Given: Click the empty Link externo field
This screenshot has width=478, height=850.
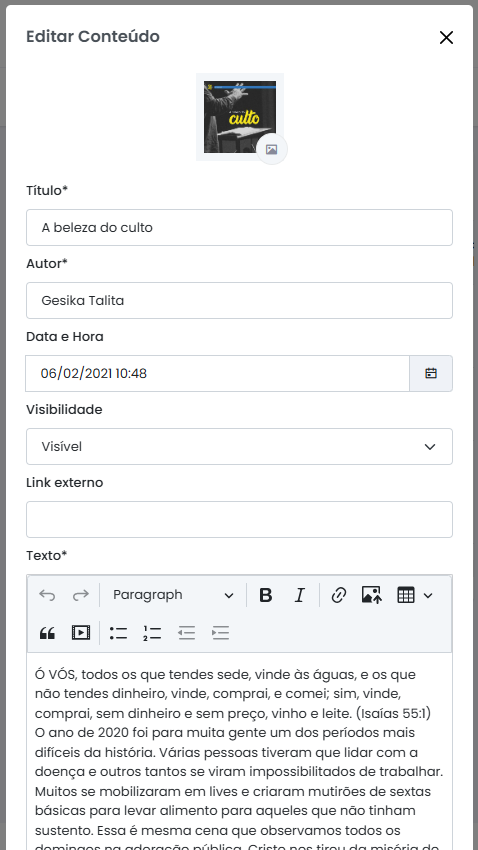Looking at the screenshot, I should click(240, 519).
